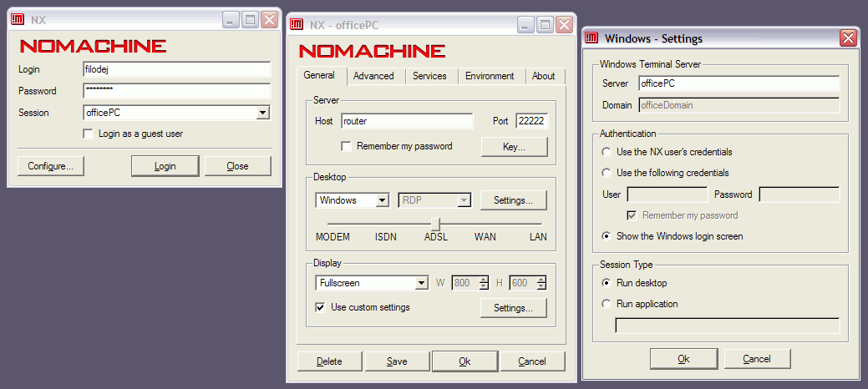Click the ISDN label on speed slider
Image resolution: width=868 pixels, height=389 pixels.
385,237
